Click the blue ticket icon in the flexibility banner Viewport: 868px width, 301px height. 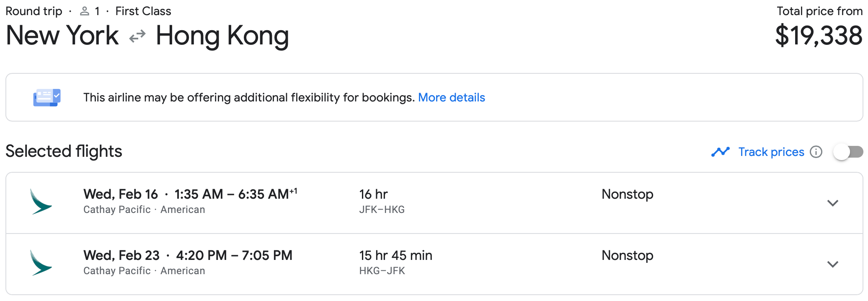click(x=46, y=97)
